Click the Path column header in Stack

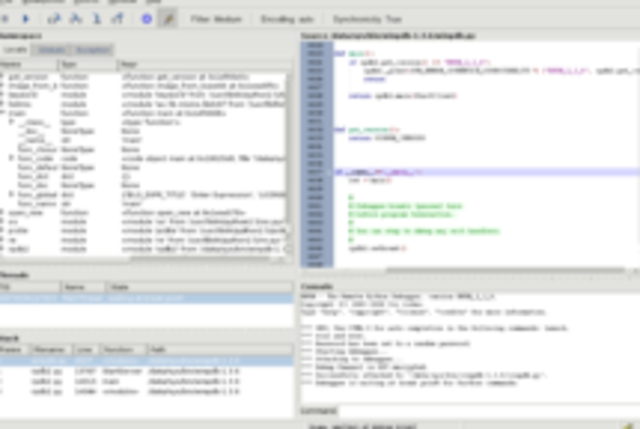[219, 350]
